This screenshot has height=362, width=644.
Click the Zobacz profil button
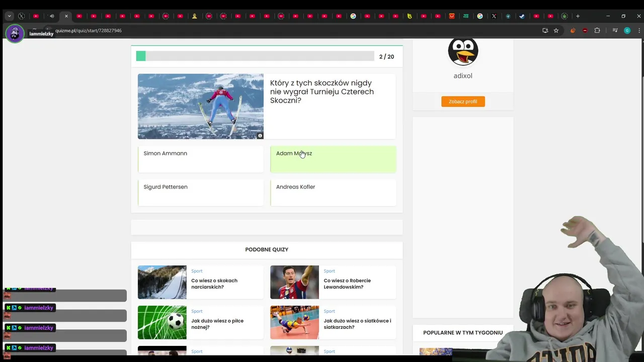coord(463,102)
